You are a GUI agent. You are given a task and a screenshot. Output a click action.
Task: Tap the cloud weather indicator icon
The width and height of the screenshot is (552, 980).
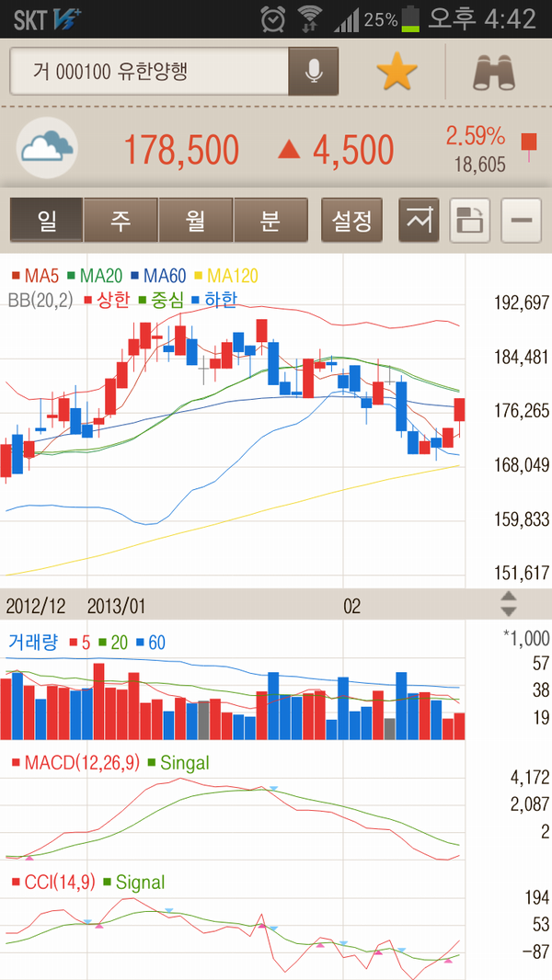47,148
